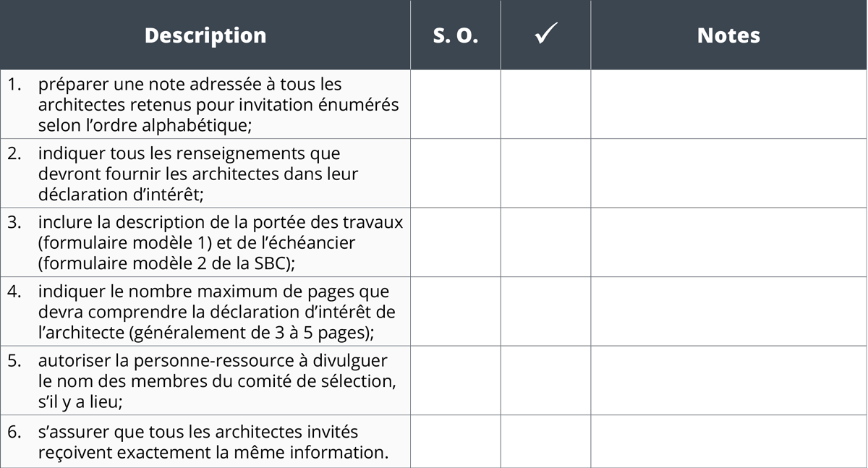Click the Notes cell for item 5
868x468 pixels.
(729, 380)
